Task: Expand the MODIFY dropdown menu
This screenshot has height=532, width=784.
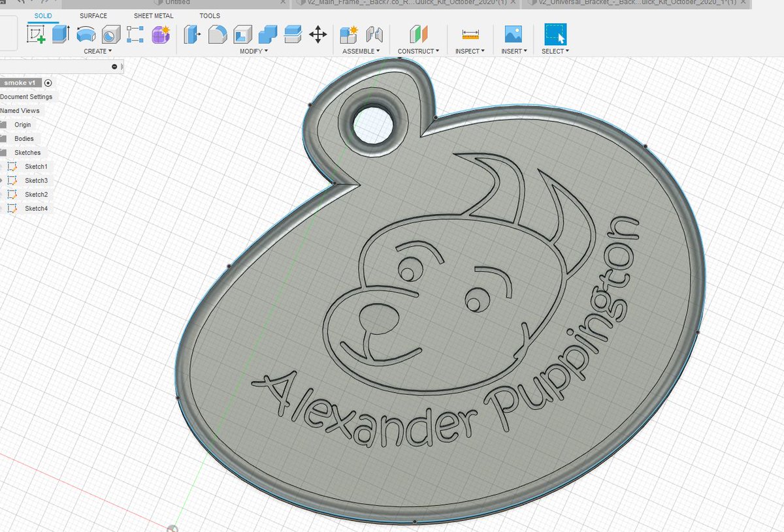Action: [x=253, y=51]
